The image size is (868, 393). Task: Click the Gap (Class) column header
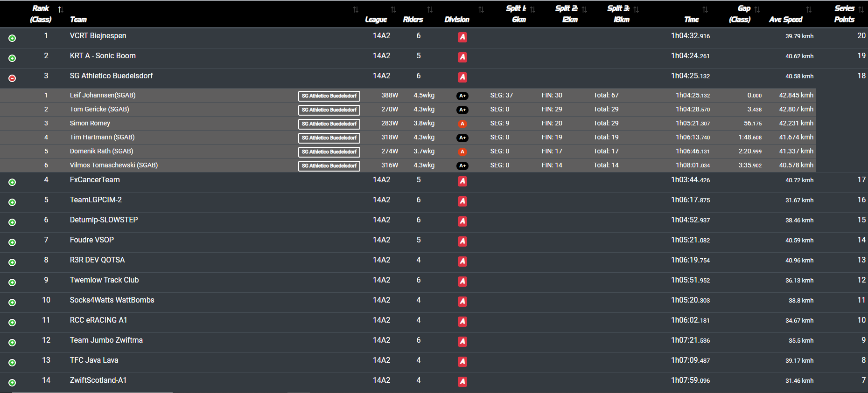(x=741, y=14)
